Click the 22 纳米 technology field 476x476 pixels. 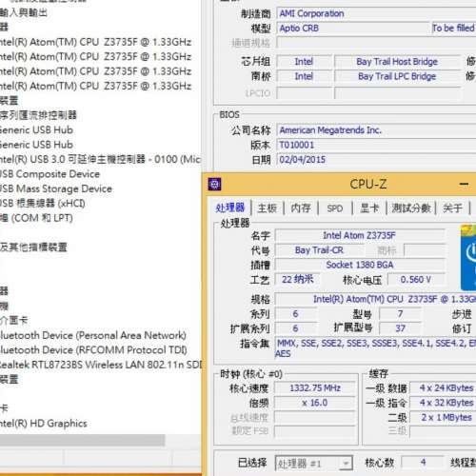click(x=297, y=280)
